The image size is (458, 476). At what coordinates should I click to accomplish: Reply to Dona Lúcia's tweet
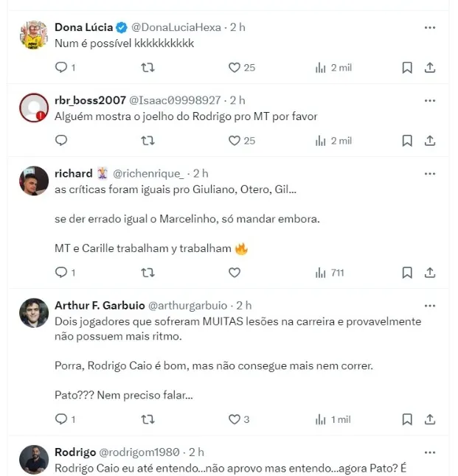click(61, 67)
